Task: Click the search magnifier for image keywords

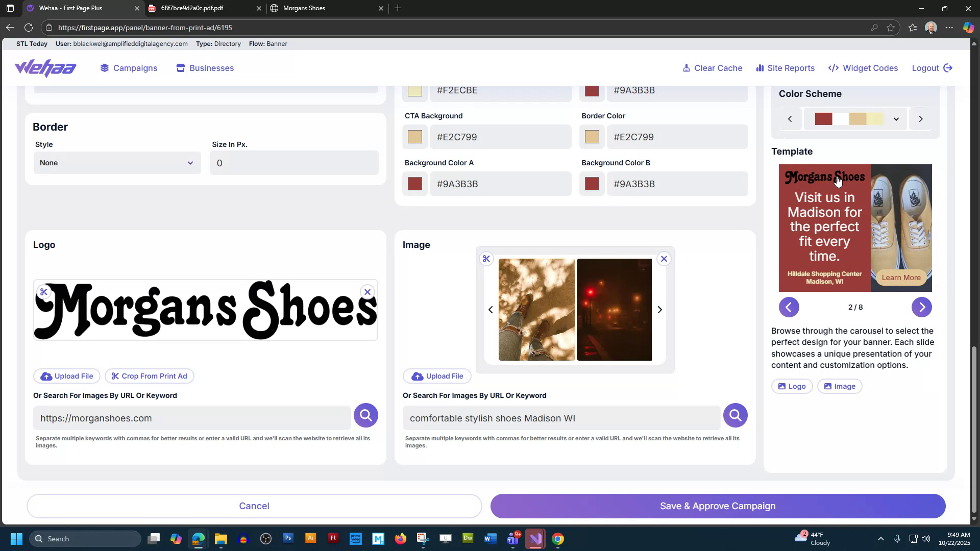Action: [735, 415]
